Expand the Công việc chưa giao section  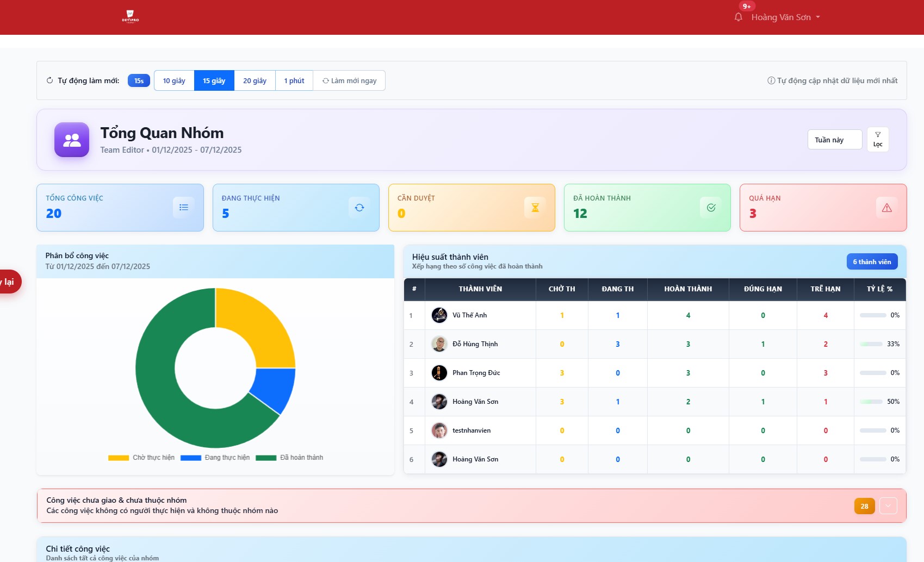click(889, 505)
